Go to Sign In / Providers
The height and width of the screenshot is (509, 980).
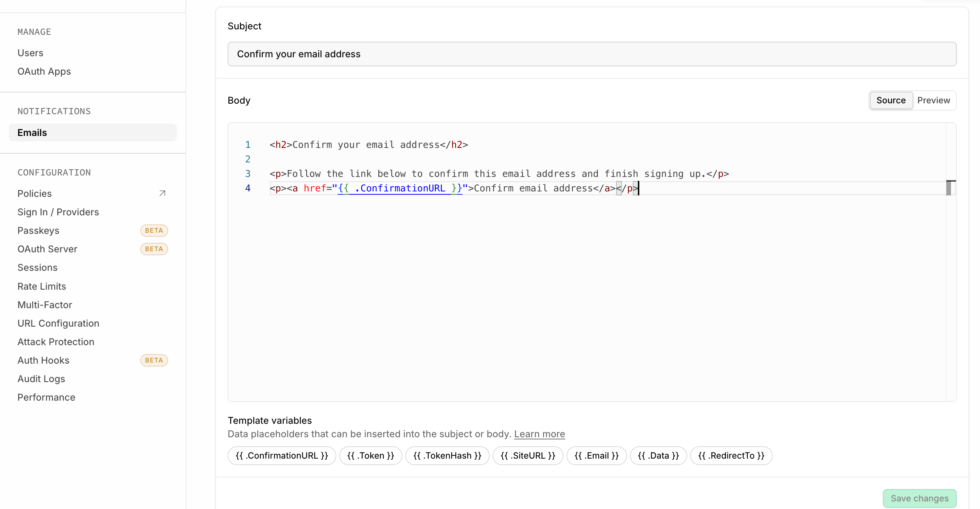point(58,212)
